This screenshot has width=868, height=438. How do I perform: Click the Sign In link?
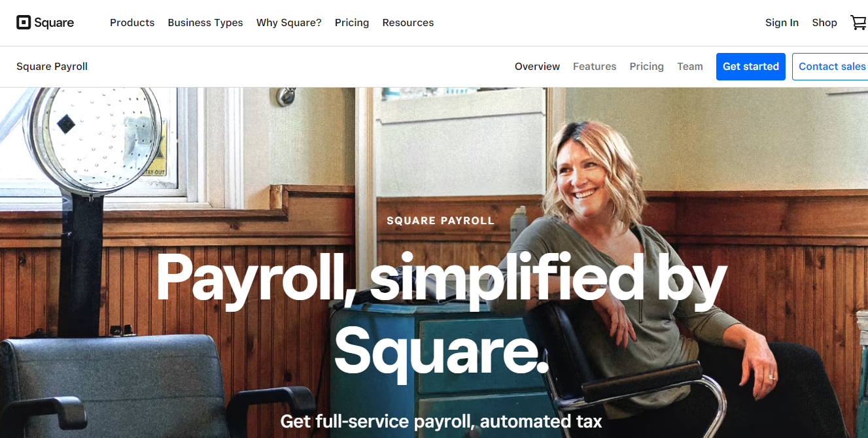(782, 23)
